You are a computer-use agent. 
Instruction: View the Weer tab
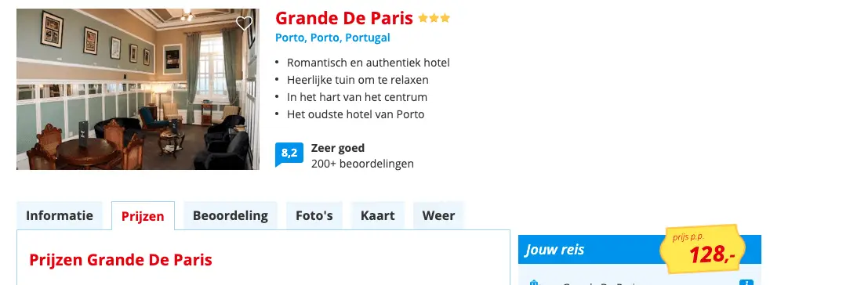(438, 215)
